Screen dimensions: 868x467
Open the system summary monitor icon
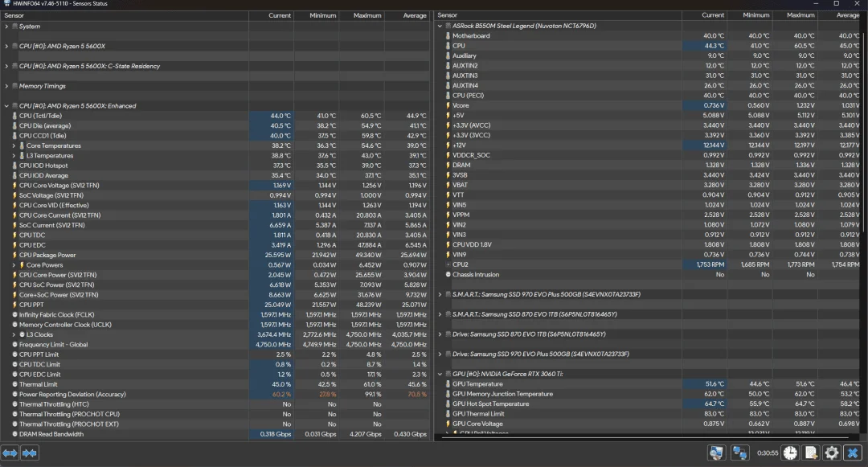coord(716,453)
